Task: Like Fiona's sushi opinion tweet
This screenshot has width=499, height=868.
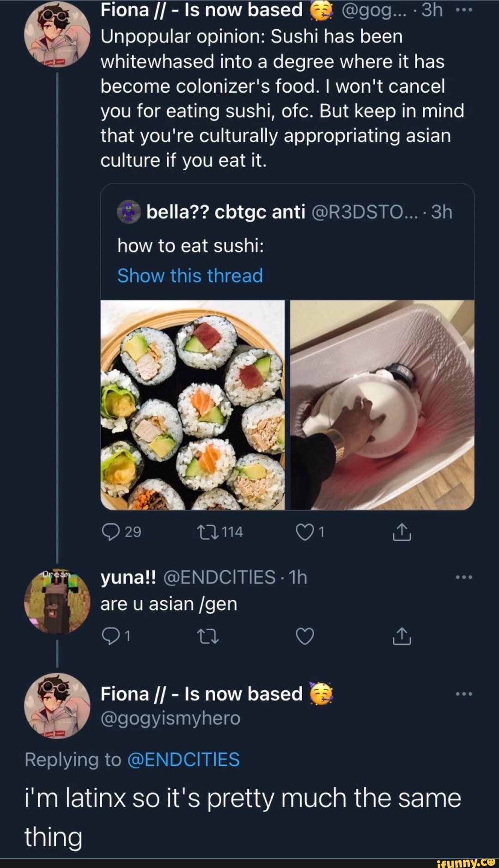Action: click(x=304, y=532)
